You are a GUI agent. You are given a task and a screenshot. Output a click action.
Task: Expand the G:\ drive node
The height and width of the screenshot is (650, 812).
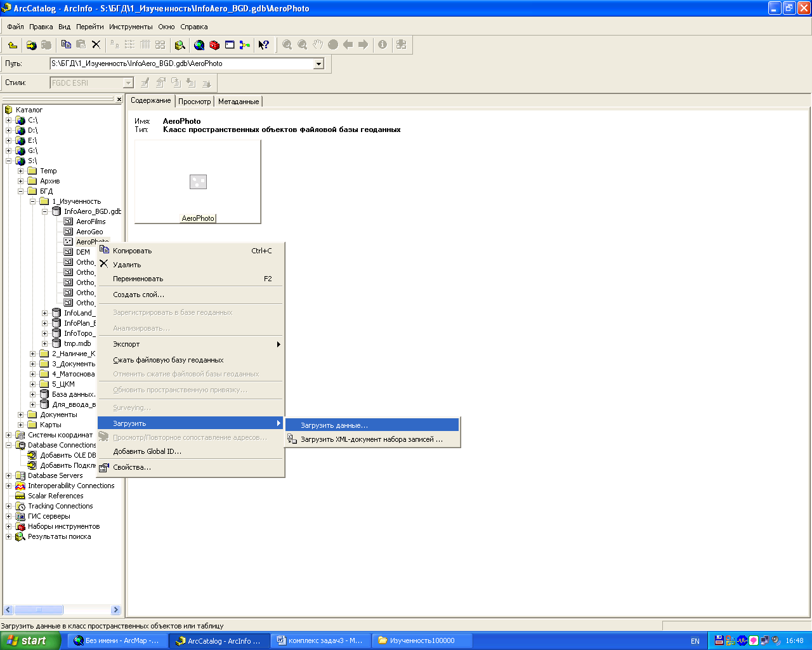8,150
